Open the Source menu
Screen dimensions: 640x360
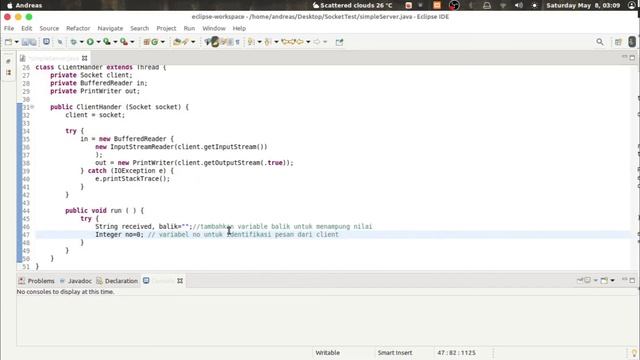(49, 29)
